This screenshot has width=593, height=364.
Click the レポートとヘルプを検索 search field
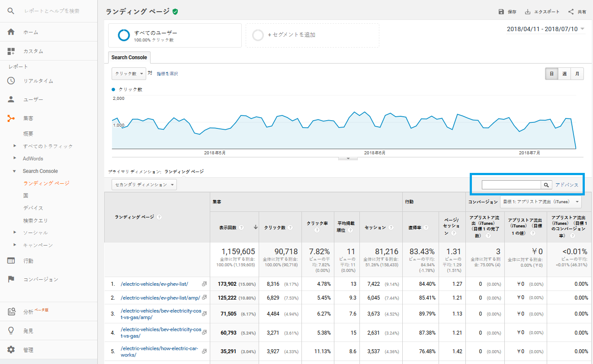[51, 11]
